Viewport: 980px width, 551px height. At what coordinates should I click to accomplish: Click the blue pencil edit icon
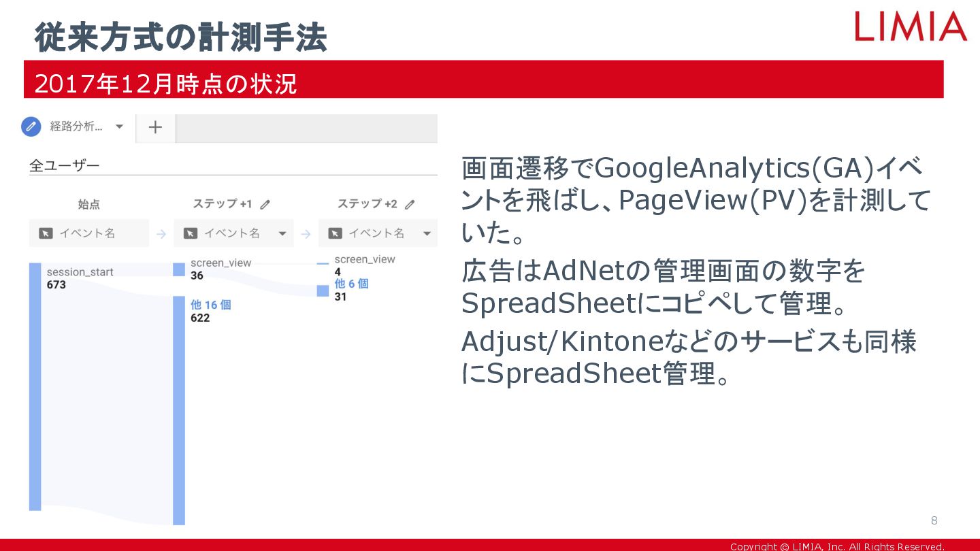point(31,127)
